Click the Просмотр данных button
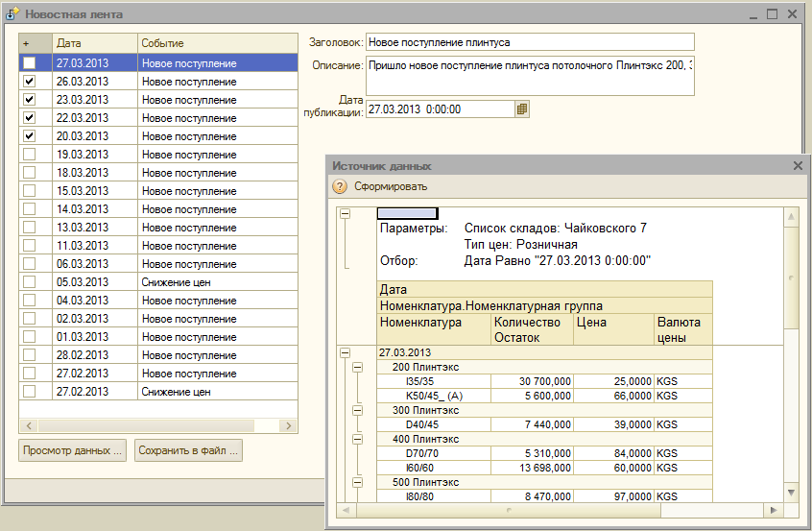The width and height of the screenshot is (812, 531). click(x=73, y=450)
